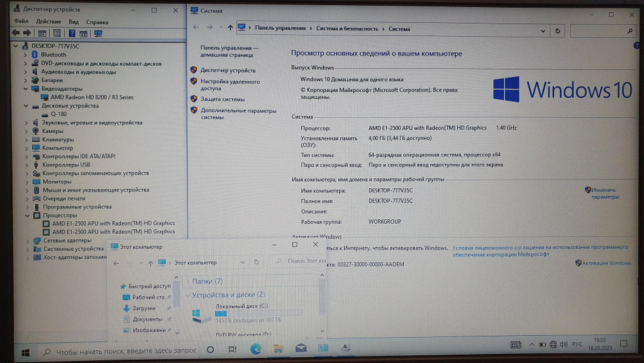Click the Активация Windows link
This screenshot has width=644, height=363.
click(x=606, y=263)
